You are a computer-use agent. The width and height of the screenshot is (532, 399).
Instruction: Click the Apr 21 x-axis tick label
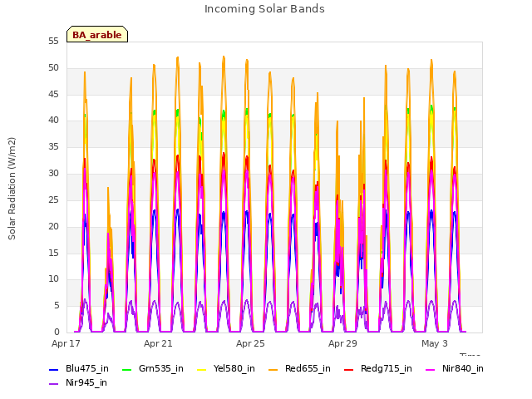158,343
